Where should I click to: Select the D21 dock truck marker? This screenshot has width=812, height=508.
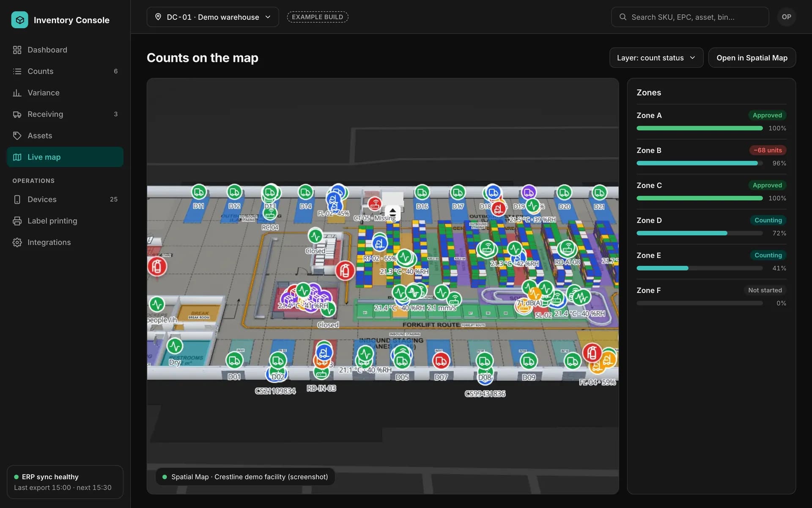click(599, 192)
